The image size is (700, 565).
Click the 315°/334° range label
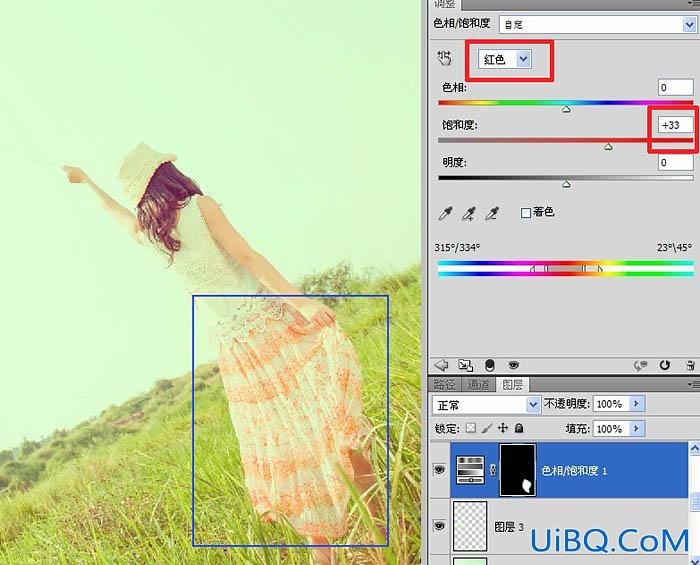point(457,247)
